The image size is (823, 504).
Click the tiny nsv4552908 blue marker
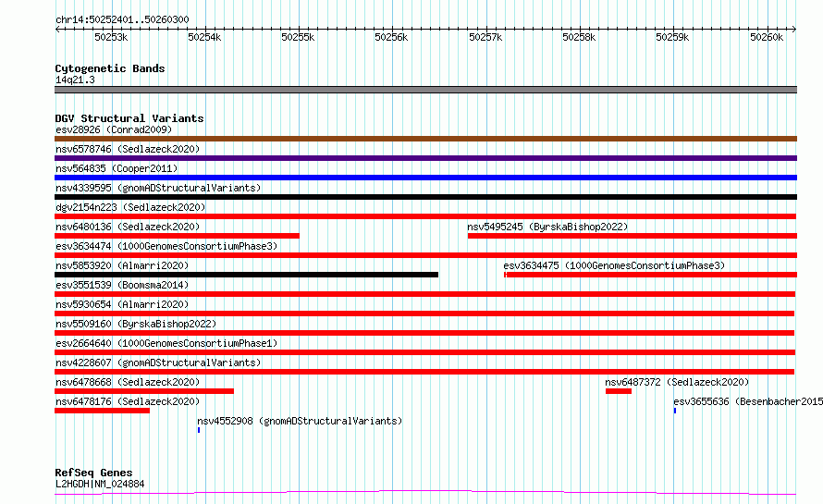click(199, 430)
